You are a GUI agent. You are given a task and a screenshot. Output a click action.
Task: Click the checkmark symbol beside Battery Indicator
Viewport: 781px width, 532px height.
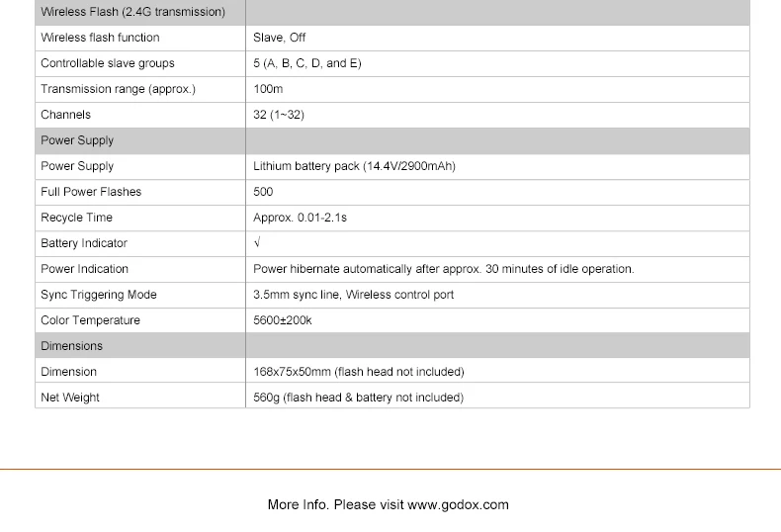pos(257,243)
